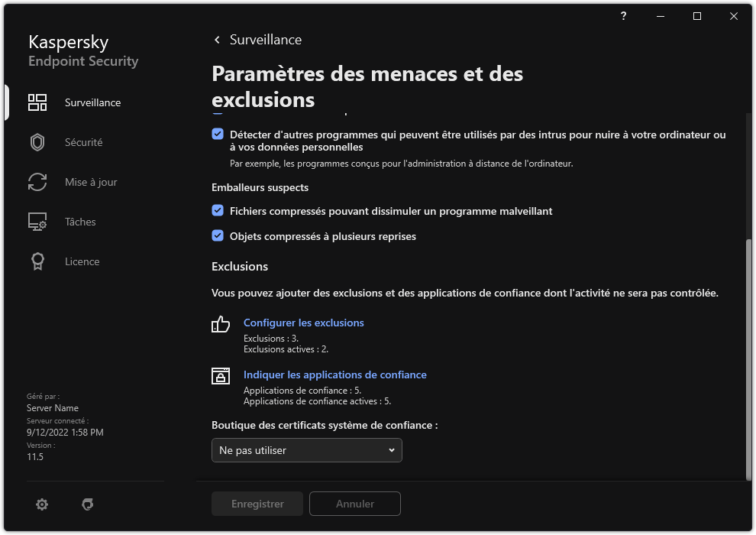Click the Sécurité shield icon
The height and width of the screenshot is (535, 756).
[37, 142]
